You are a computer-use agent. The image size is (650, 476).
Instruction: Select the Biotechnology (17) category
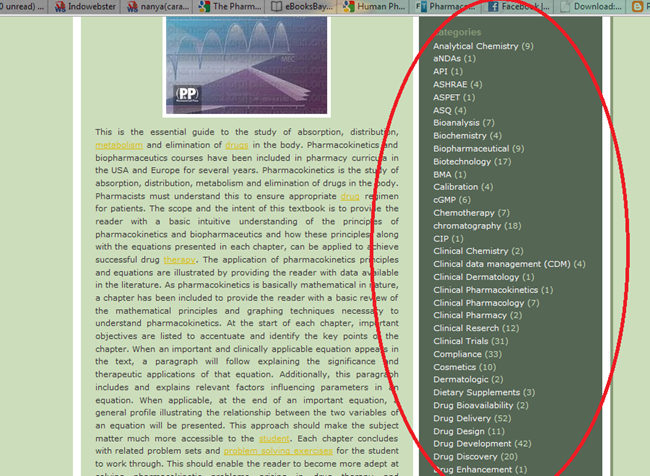pos(472,162)
